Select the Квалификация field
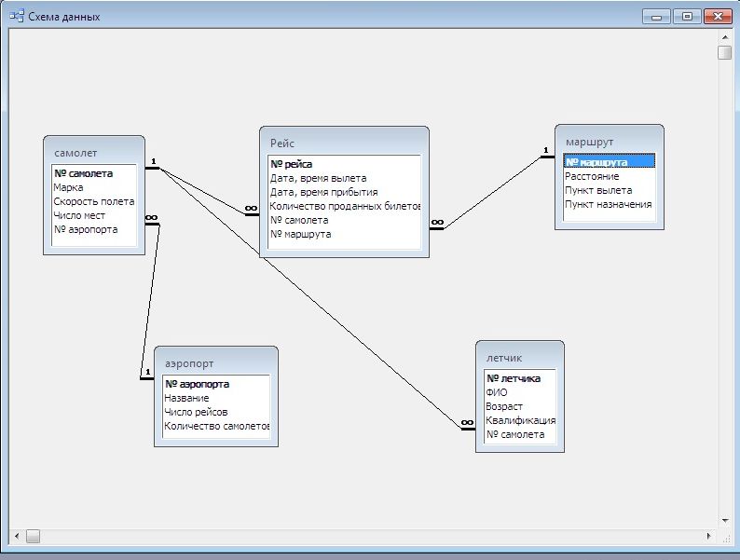Image resolution: width=740 pixels, height=560 pixels. 520,420
